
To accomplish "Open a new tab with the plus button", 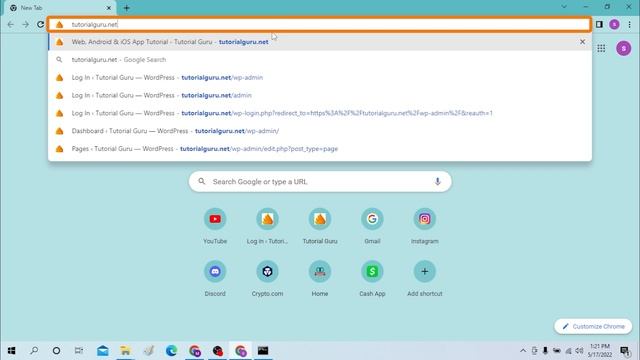I will 127,8.
